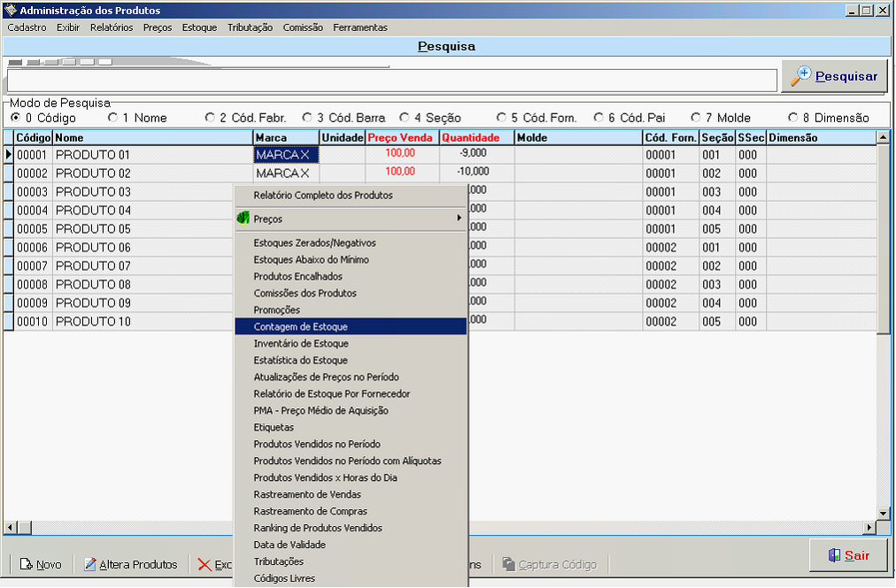The width and height of the screenshot is (896, 588).
Task: Click the Pesquisar button
Action: [834, 76]
